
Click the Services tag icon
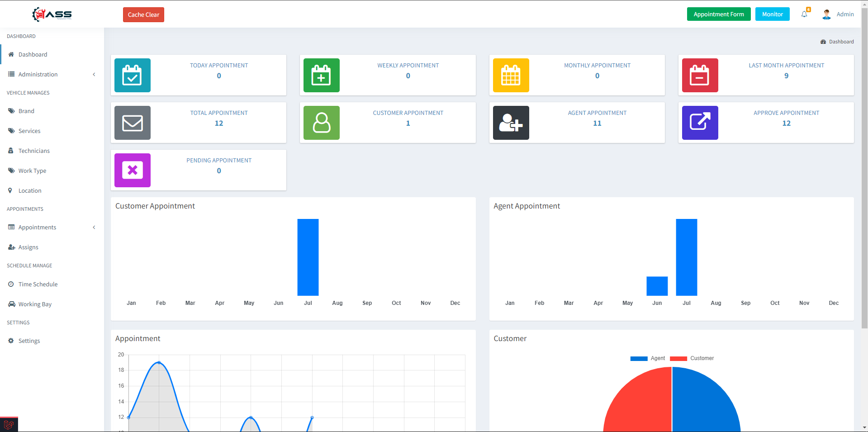point(11,131)
